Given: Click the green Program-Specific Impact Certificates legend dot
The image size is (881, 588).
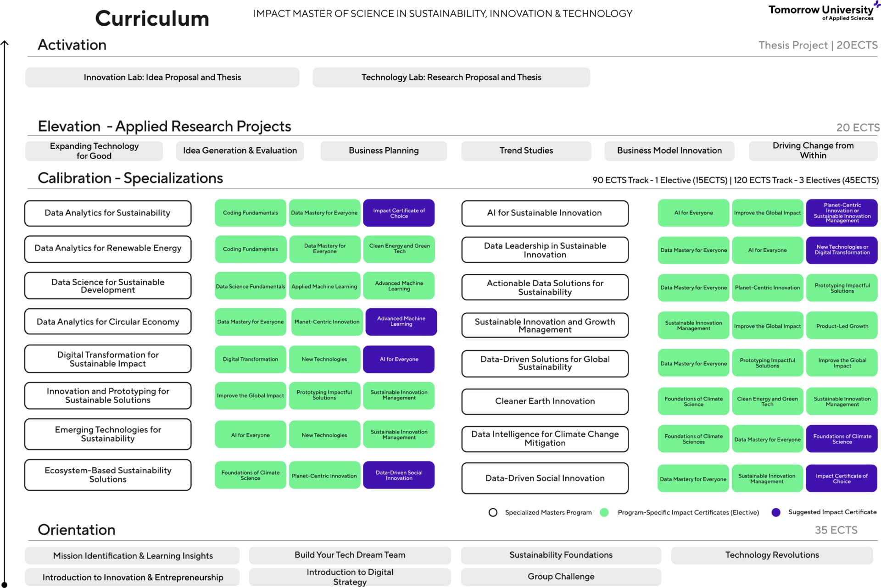Looking at the screenshot, I should [x=604, y=512].
